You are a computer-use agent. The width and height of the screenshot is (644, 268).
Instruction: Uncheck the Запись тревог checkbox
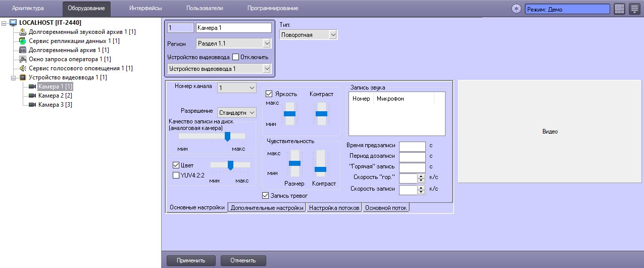pyautogui.click(x=266, y=195)
